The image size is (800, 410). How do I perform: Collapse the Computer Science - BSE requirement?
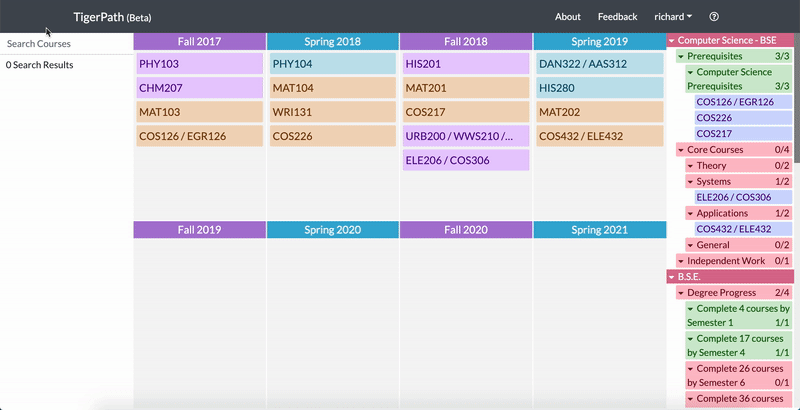(672, 41)
